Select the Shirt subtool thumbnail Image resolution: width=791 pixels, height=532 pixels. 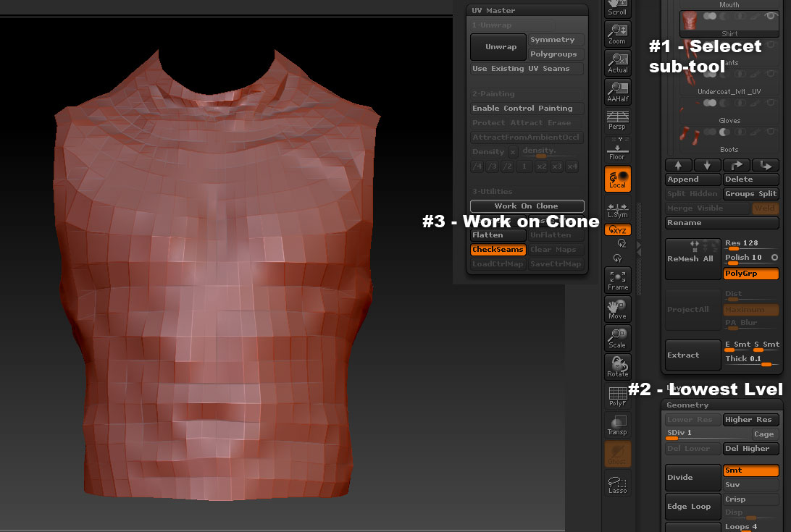tap(689, 21)
